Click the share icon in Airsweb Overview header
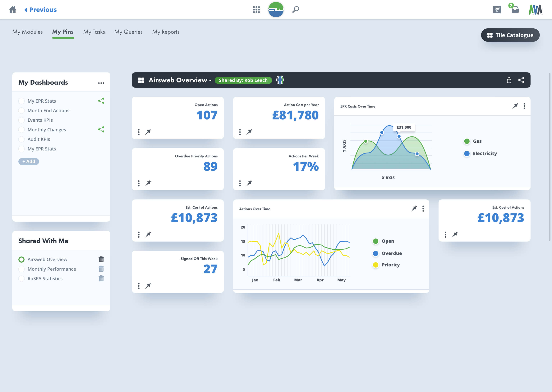The height and width of the screenshot is (392, 552). [x=521, y=80]
